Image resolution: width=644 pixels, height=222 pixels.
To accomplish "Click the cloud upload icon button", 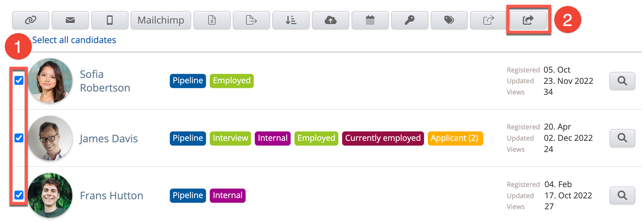I will 330,20.
